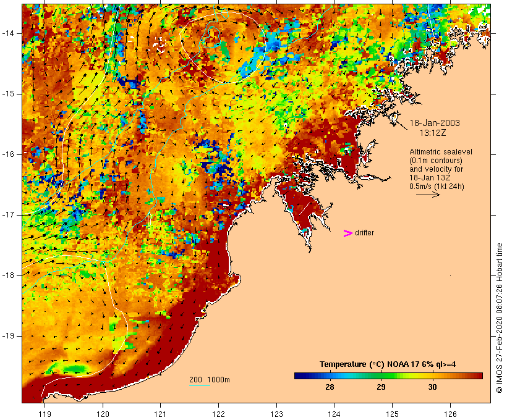Click longitude axis label '122'
This screenshot has width=507, height=420.
point(219,414)
